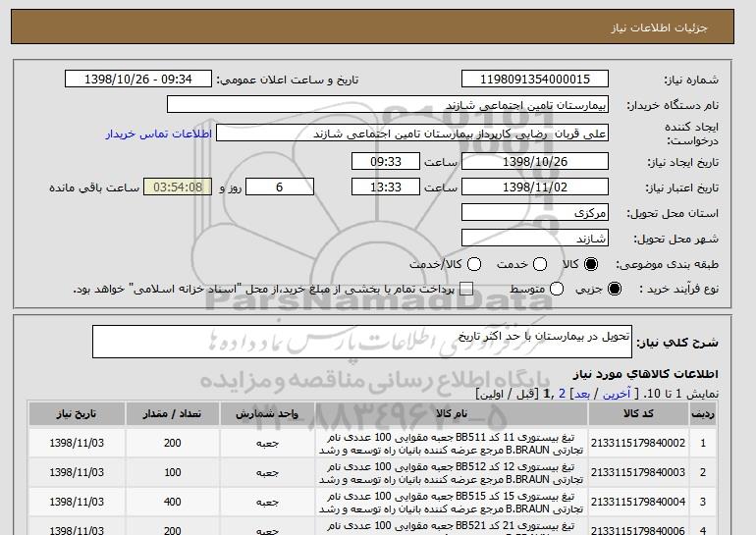756x535 pixels.
Task: Click item code 2133115179840003
Action: tap(638, 472)
